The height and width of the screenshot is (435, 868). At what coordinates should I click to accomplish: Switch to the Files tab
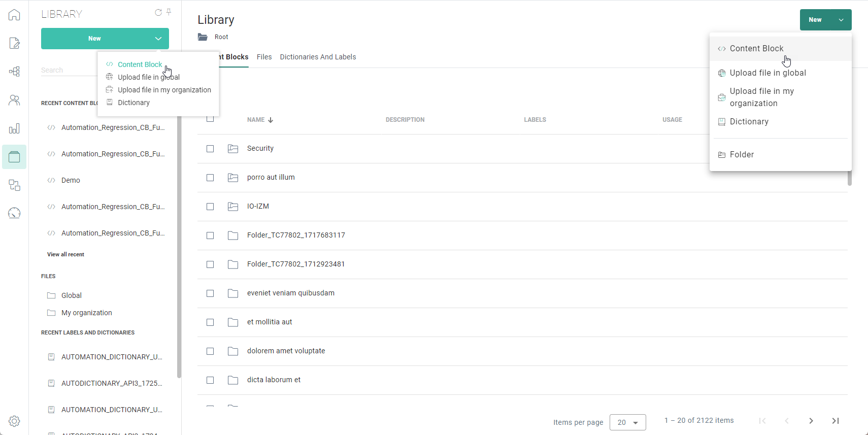click(x=264, y=57)
